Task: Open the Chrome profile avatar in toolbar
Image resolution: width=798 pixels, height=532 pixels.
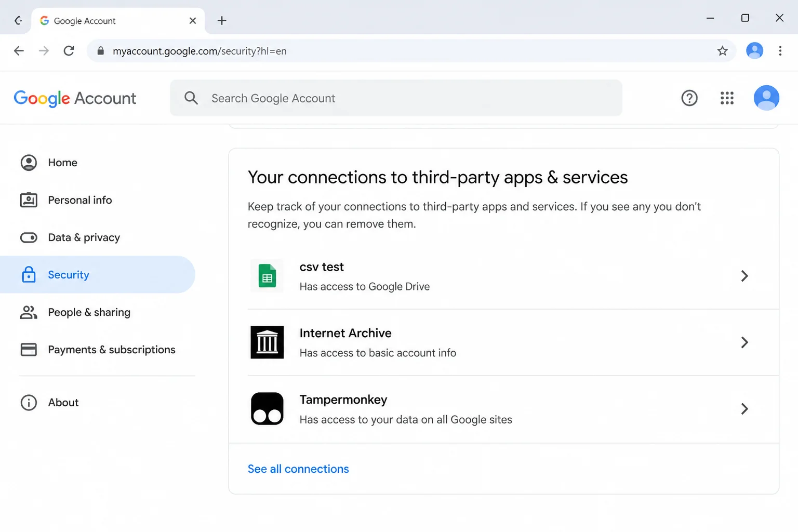Action: (754, 51)
